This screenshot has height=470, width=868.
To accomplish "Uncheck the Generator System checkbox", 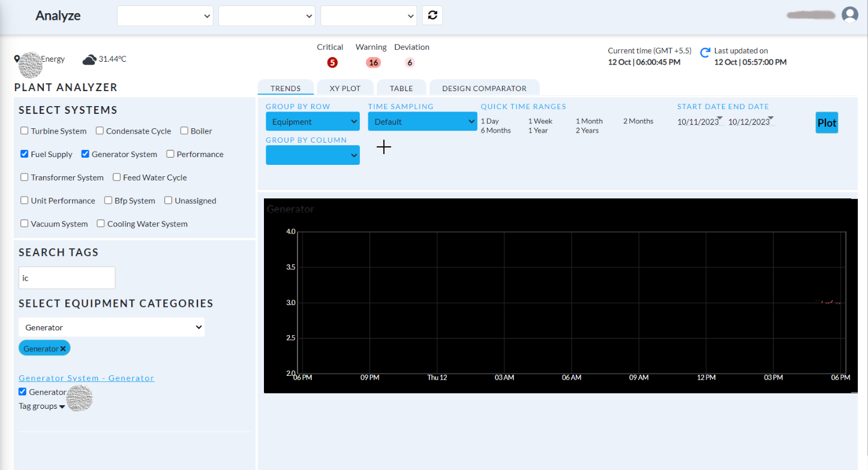I will click(x=85, y=154).
